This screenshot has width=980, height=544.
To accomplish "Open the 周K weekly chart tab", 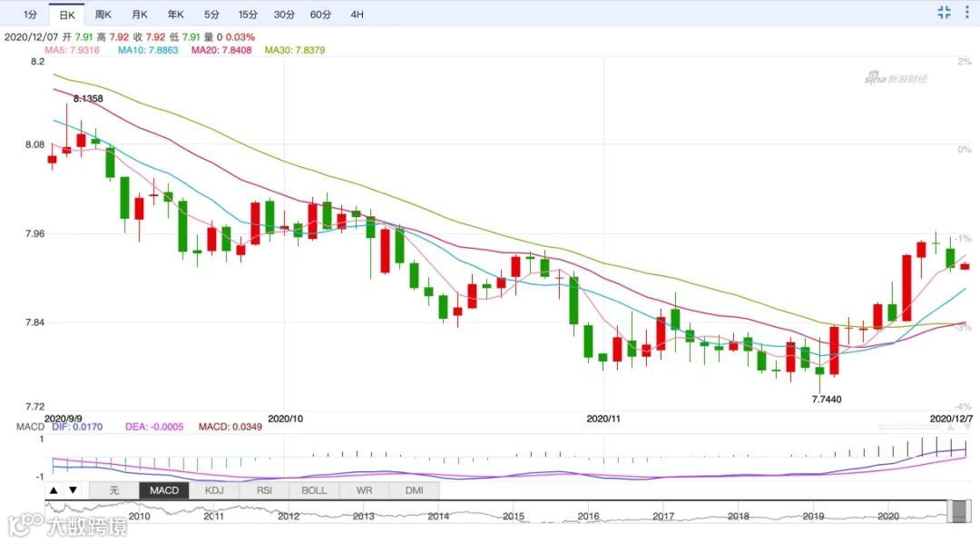I will [103, 14].
